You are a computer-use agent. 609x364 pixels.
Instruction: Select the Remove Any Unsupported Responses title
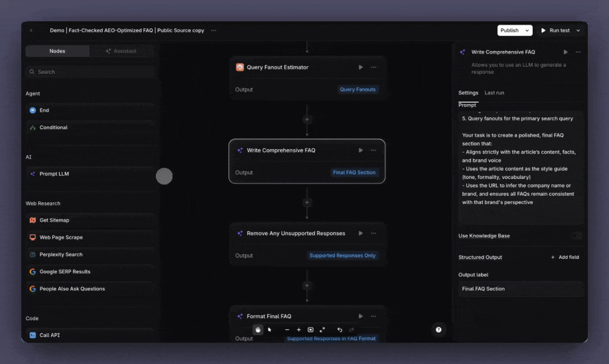pyautogui.click(x=296, y=234)
